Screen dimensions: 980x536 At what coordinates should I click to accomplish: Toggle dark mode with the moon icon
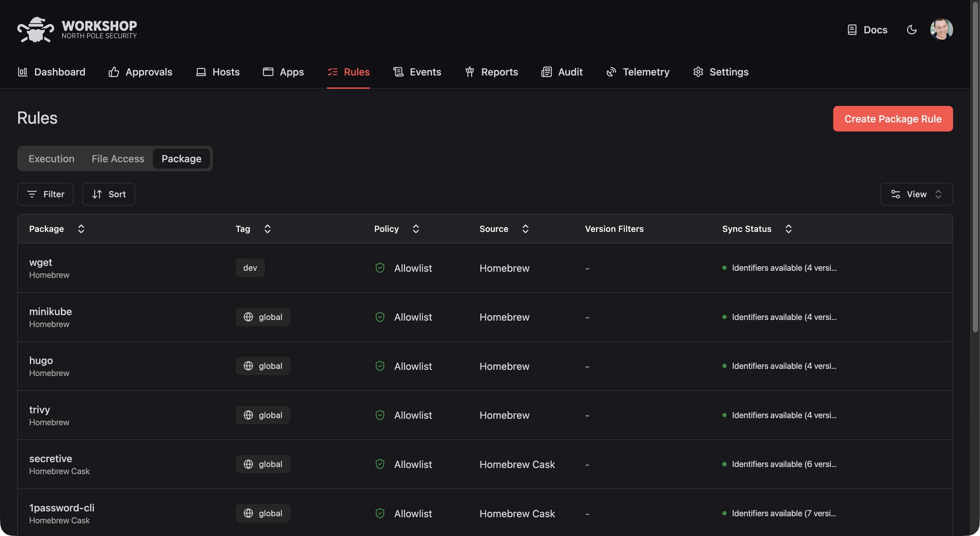pyautogui.click(x=912, y=30)
